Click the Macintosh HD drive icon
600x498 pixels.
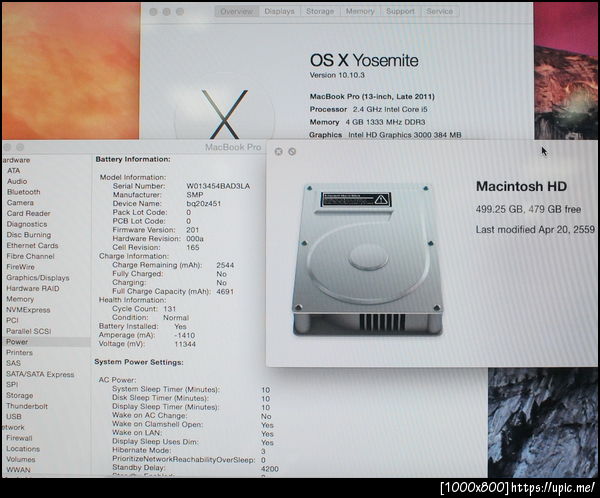point(367,260)
